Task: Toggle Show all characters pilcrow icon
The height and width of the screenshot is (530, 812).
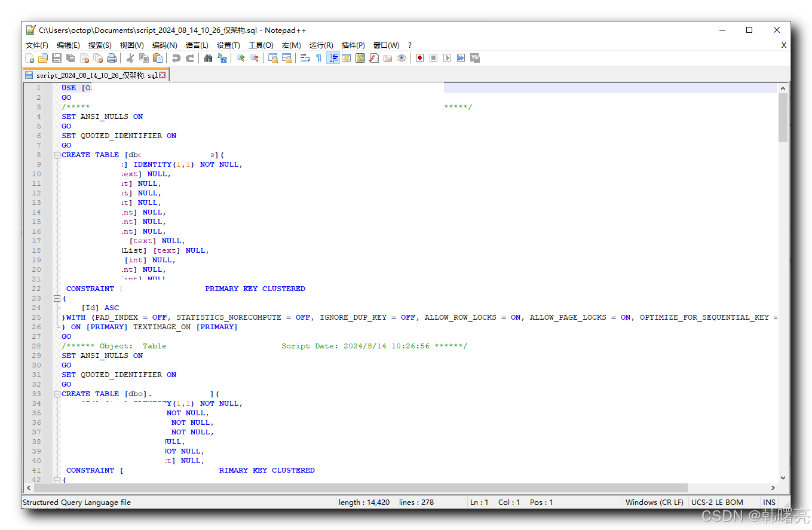Action: click(318, 58)
